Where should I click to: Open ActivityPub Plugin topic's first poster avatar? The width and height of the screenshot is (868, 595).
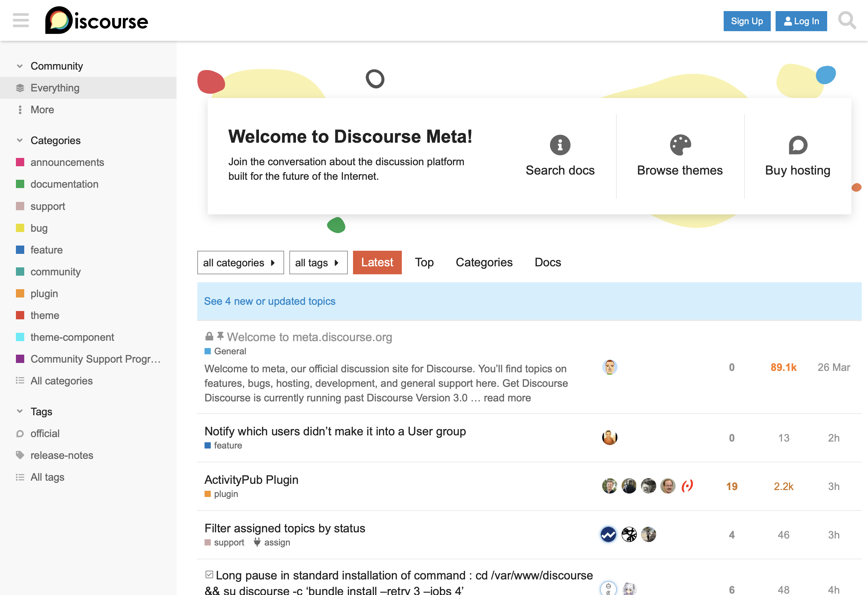(x=609, y=486)
